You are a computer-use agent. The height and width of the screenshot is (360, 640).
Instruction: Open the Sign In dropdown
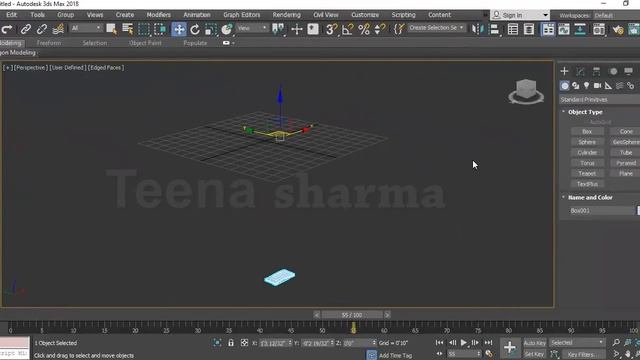[520, 15]
